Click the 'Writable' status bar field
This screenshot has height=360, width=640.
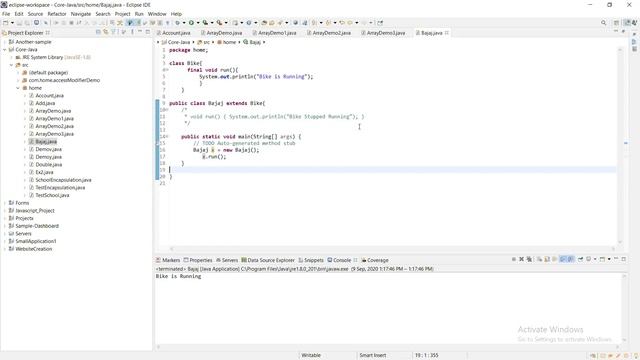pos(311,355)
